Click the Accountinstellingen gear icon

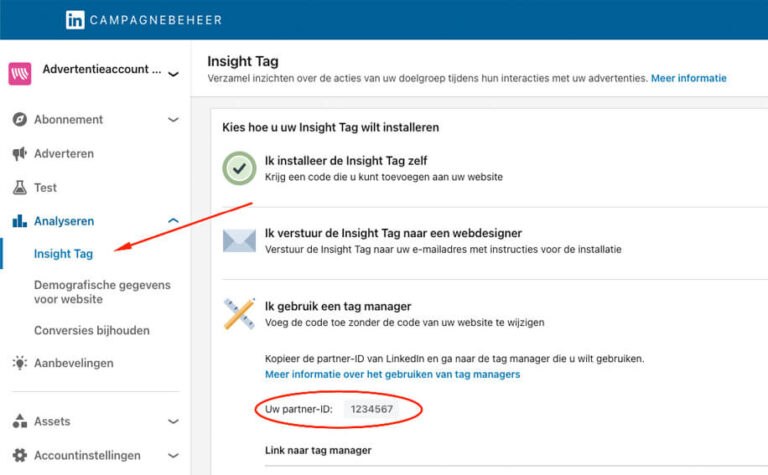coord(20,455)
